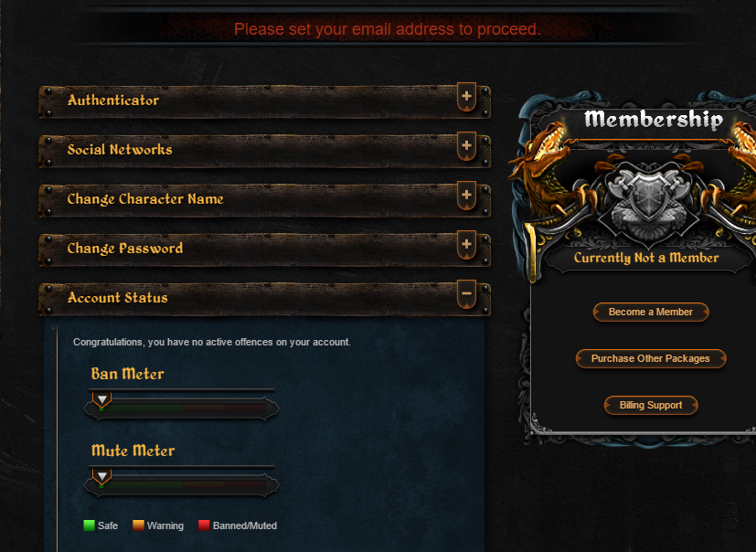This screenshot has height=552, width=756.
Task: Click the green Safe legend swatch
Action: point(89,525)
